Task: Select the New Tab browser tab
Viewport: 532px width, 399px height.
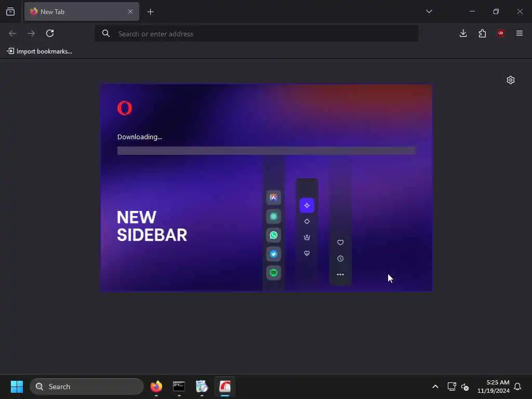Action: (82, 11)
